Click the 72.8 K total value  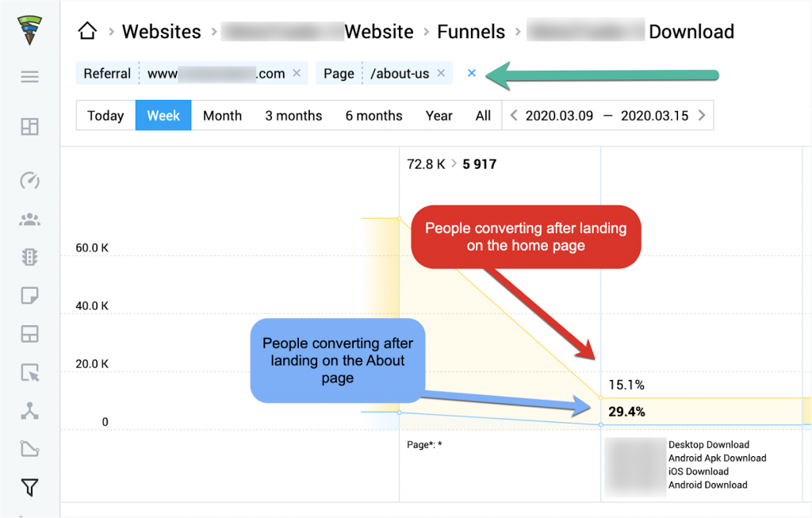coord(426,164)
